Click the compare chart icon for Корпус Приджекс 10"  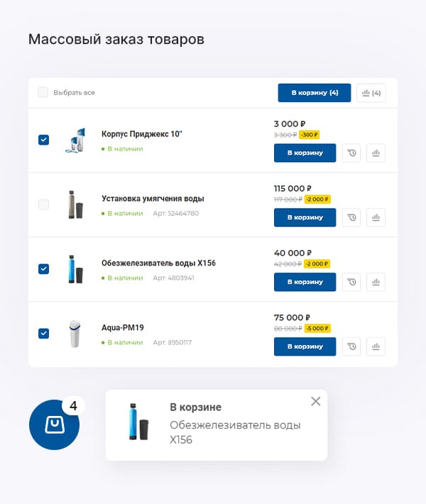tap(376, 153)
